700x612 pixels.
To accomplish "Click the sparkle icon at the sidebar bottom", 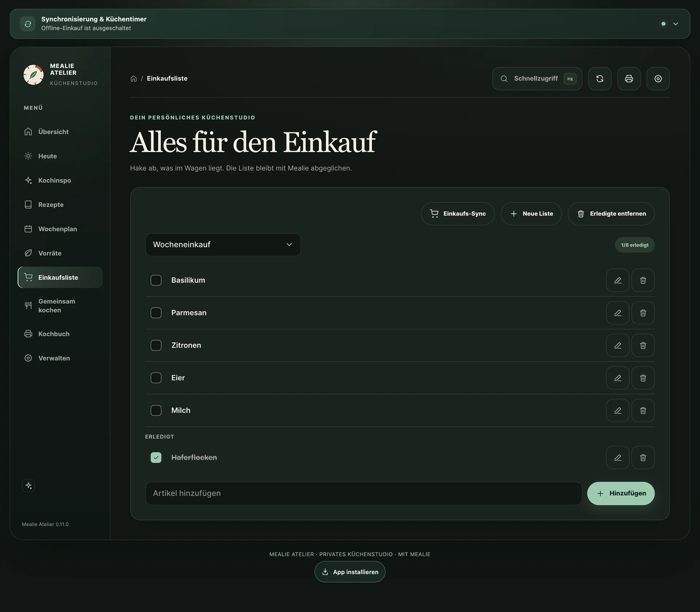I will 28,486.
